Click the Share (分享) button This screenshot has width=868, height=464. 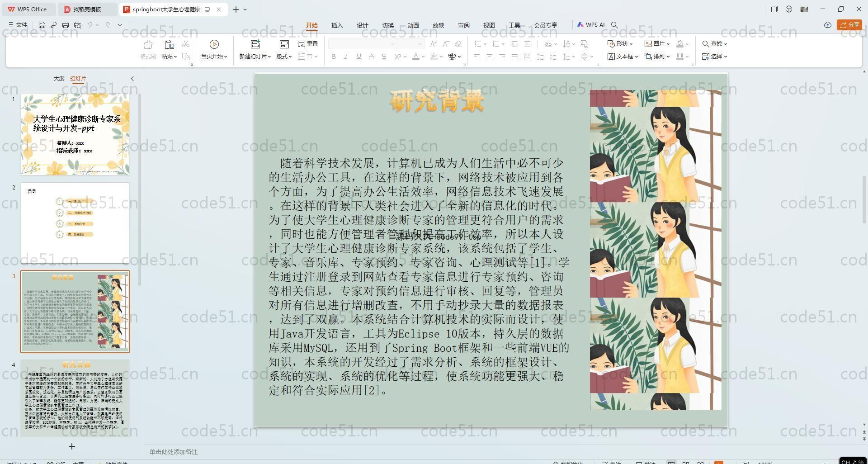click(849, 25)
